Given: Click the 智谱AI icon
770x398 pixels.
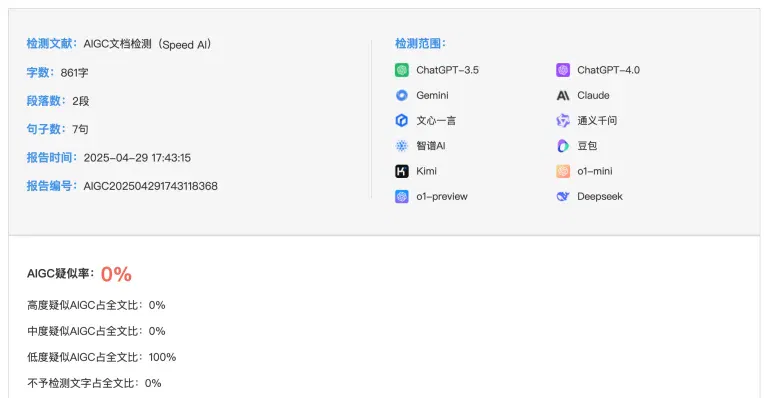Looking at the screenshot, I should tap(402, 146).
